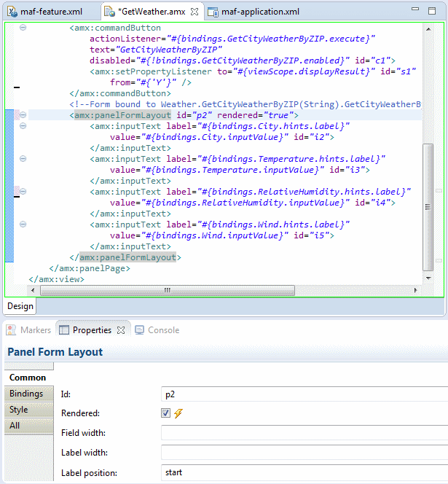
Task: Click the Properties view icon
Action: (64, 330)
